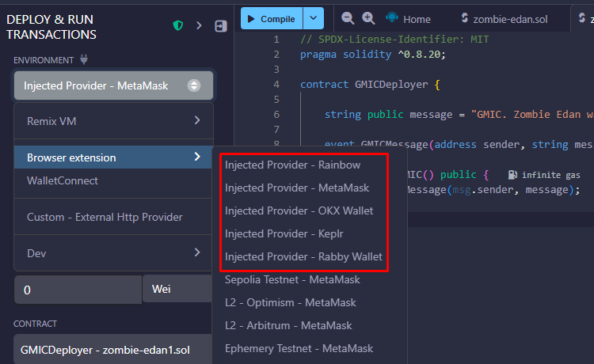Click the string public message line
The width and height of the screenshot is (594, 364).
tap(459, 114)
